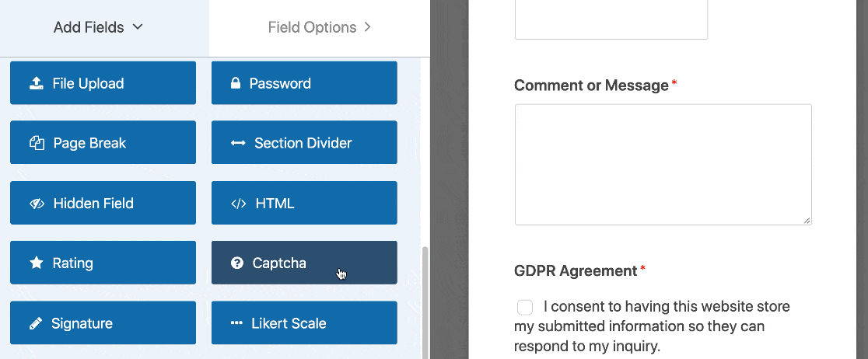Screen dimensions: 868x359
Task: Click the HTML code brackets icon
Action: tap(238, 204)
